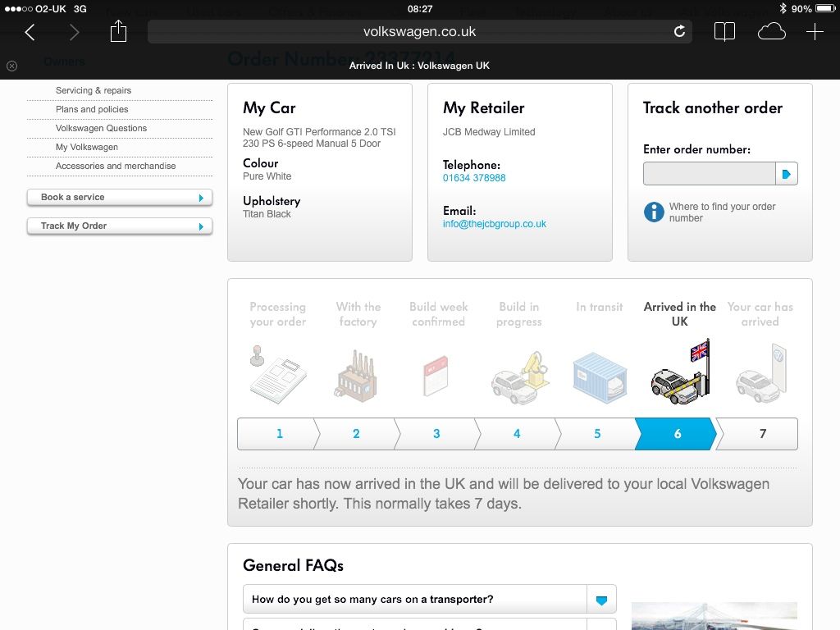This screenshot has width=840, height=630.
Task: Select the In transit container icon
Action: [600, 377]
